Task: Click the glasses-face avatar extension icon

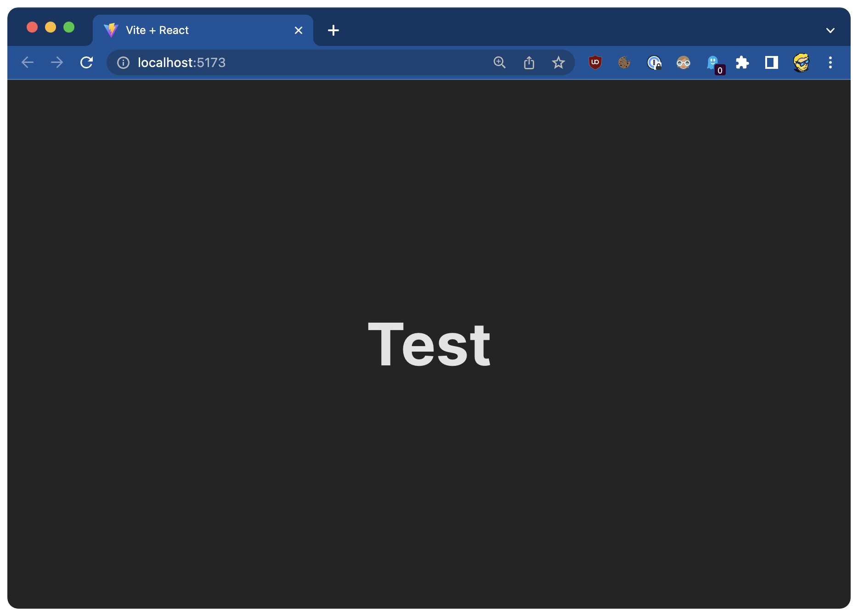Action: (x=683, y=62)
